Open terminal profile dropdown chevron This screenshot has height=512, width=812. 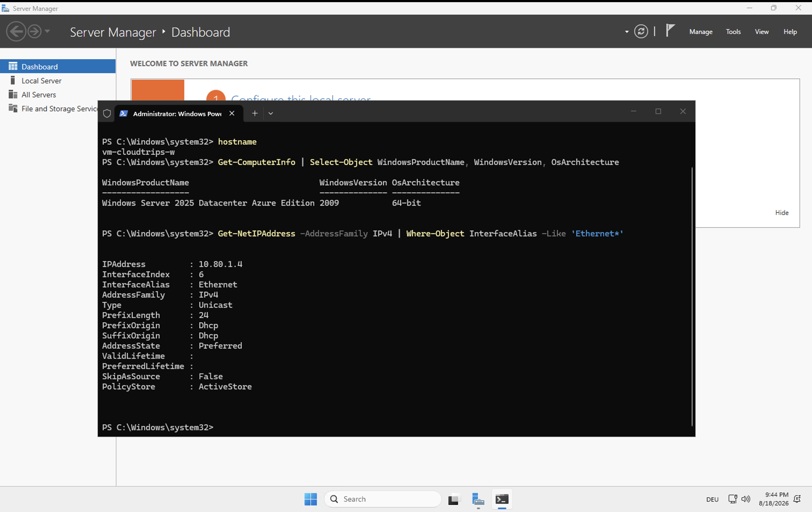click(270, 113)
